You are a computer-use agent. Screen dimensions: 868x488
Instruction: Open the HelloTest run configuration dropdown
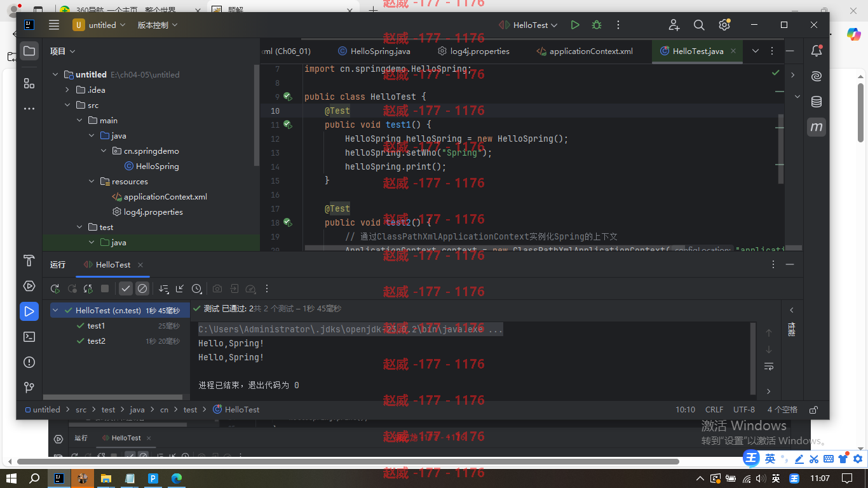(x=528, y=25)
